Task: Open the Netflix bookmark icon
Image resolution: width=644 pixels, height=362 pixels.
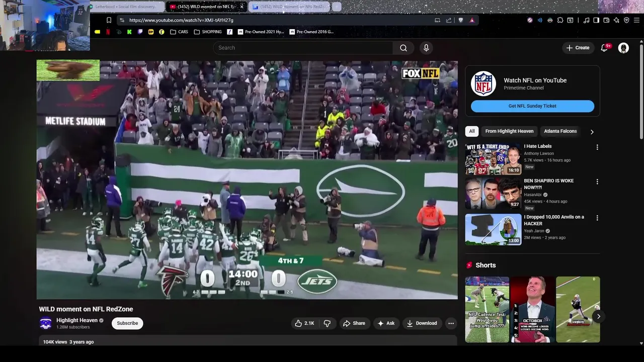Action: pyautogui.click(x=108, y=32)
